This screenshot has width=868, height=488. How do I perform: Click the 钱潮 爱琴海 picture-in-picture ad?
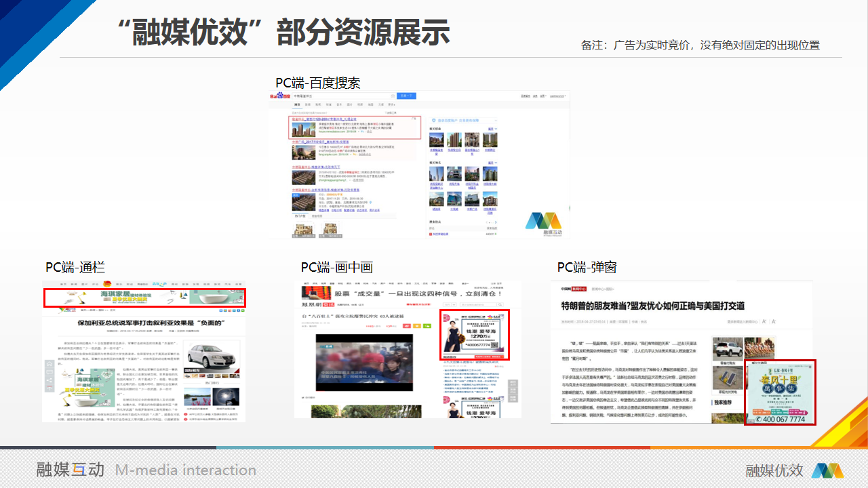[475, 335]
